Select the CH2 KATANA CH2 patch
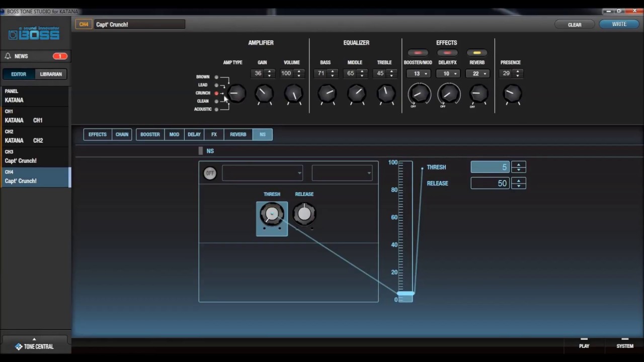Image resolution: width=644 pixels, height=362 pixels. (35, 136)
